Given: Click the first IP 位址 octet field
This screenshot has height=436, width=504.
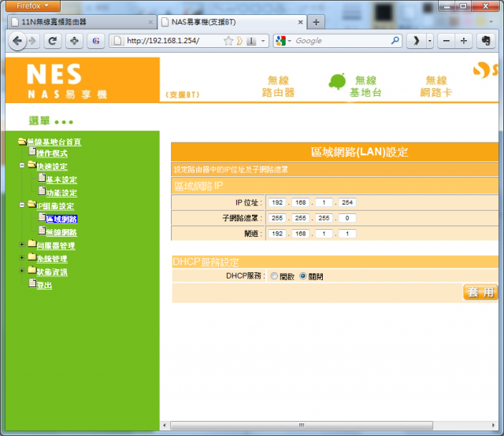Looking at the screenshot, I should (x=277, y=202).
